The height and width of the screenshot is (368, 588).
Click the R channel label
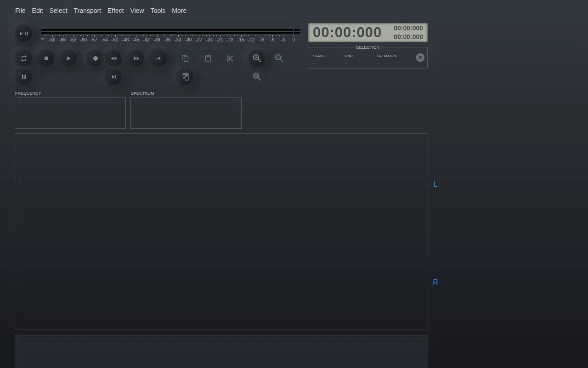tap(435, 282)
